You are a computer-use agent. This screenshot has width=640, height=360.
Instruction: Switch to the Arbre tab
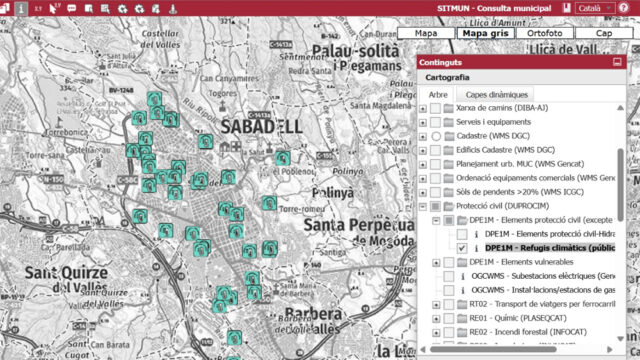[x=438, y=95]
